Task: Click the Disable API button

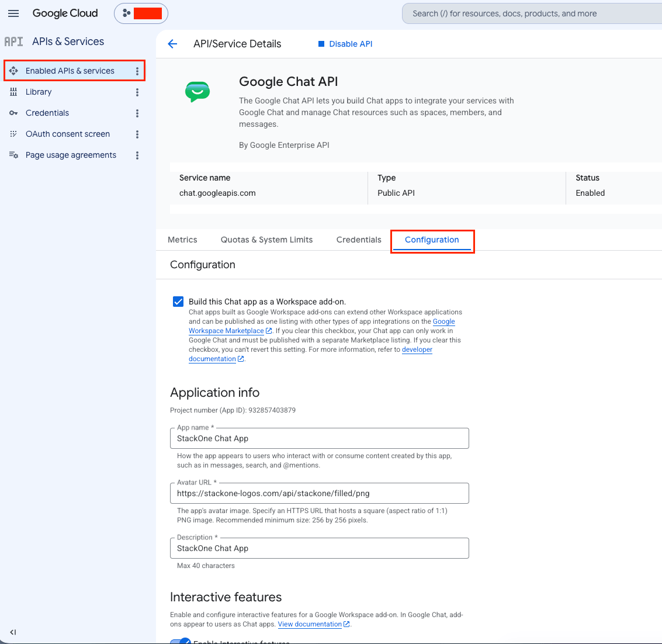Action: (345, 44)
